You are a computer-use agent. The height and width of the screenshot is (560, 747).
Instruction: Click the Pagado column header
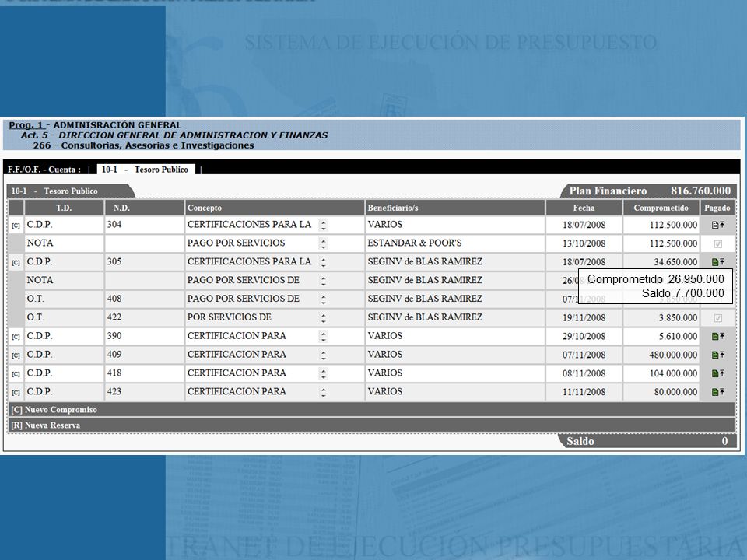pyautogui.click(x=717, y=208)
